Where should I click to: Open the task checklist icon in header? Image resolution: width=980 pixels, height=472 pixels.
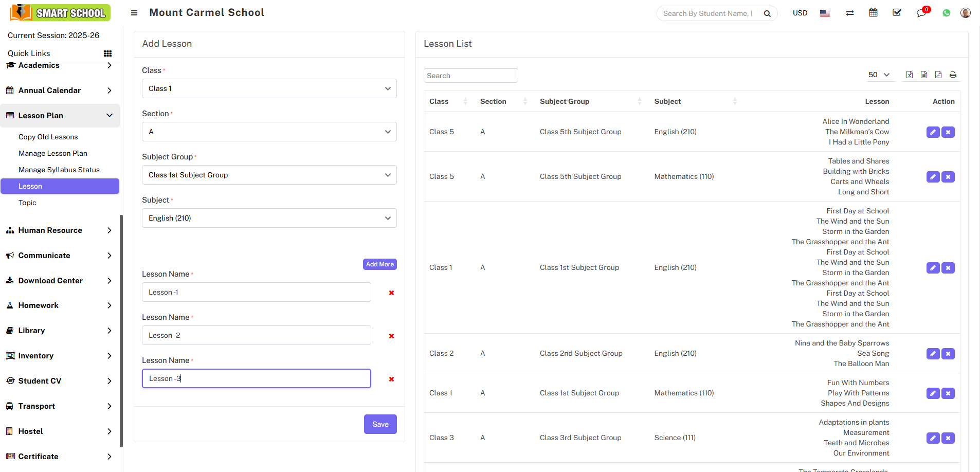897,13
